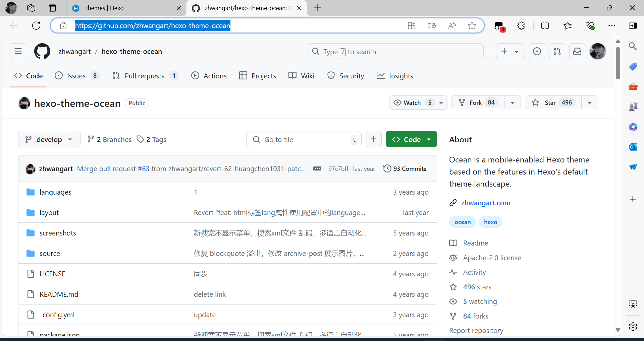Screen dimensions: 644x341
Task: Open the Projects tab
Action: (258, 76)
